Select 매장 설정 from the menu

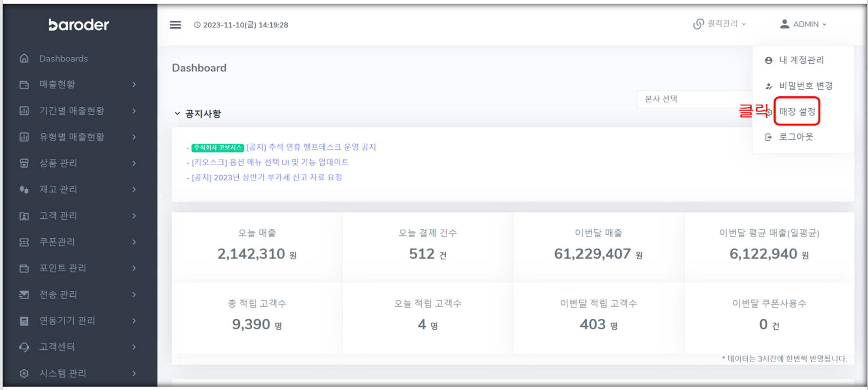[797, 111]
